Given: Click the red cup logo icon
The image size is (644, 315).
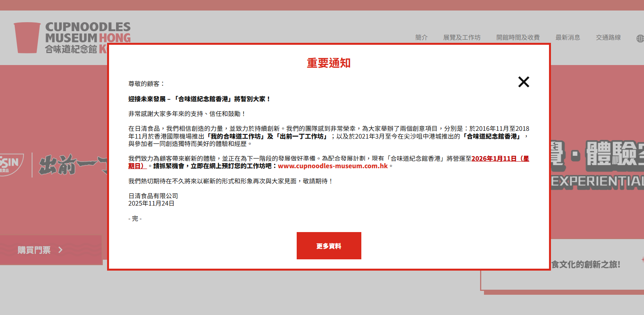Looking at the screenshot, I should [x=27, y=38].
